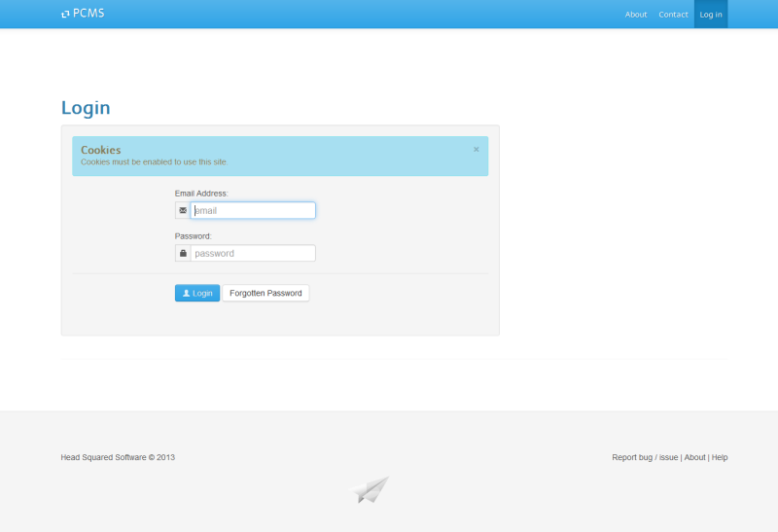Open the Help link in the footer
778x532 pixels.
click(720, 457)
